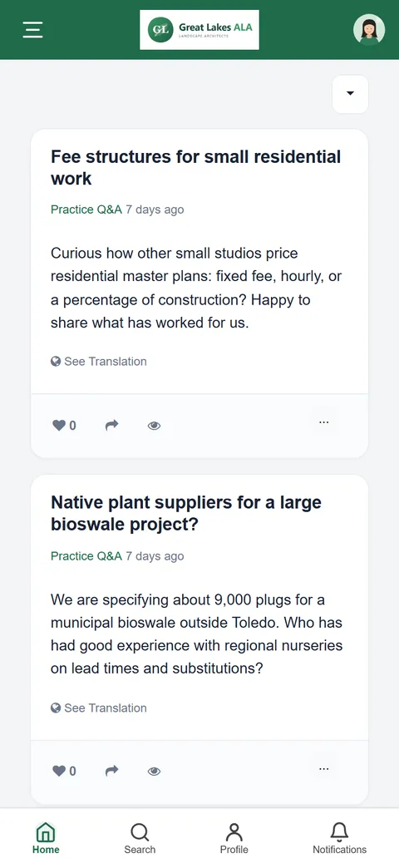See Translation for Native plant suppliers post

point(99,708)
